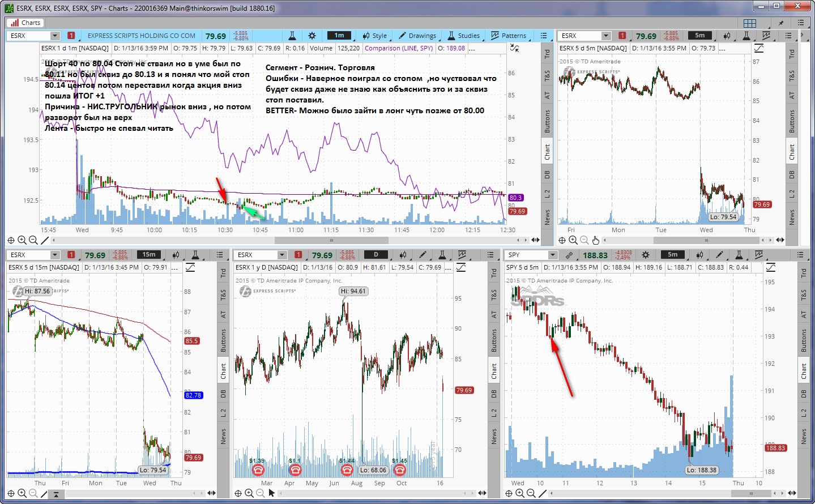815x504 pixels.
Task: Toggle the L2 side tab of SPY chart
Action: tap(803, 413)
